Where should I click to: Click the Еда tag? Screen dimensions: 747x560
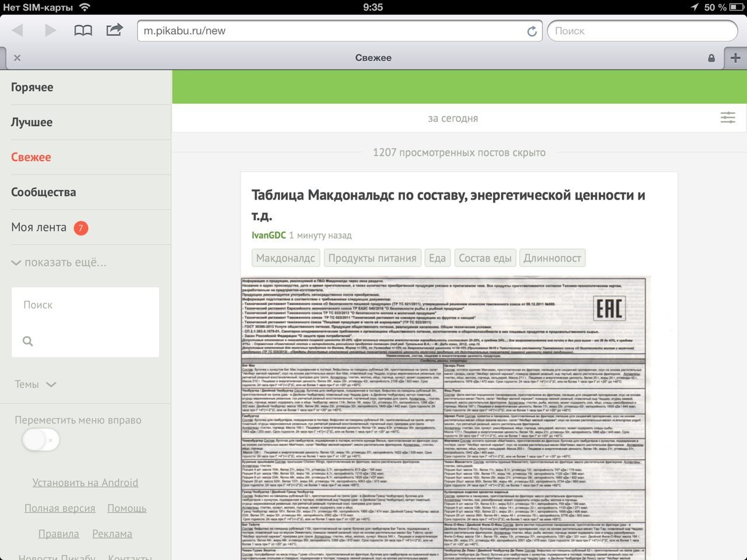click(437, 258)
